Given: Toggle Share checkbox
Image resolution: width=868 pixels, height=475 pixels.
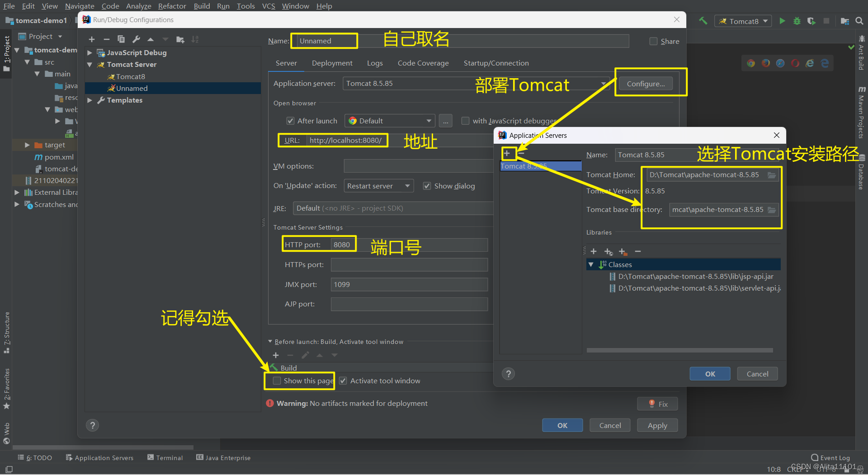Looking at the screenshot, I should click(653, 41).
